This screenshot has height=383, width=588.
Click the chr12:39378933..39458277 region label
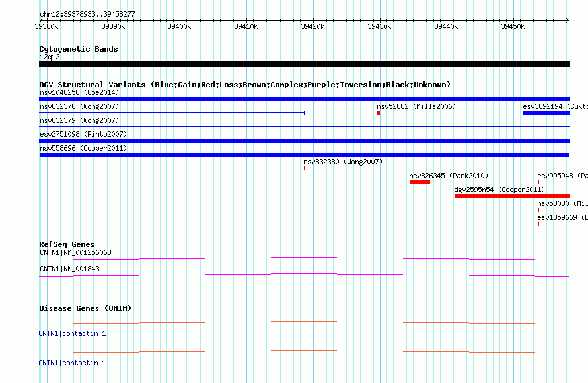87,14
